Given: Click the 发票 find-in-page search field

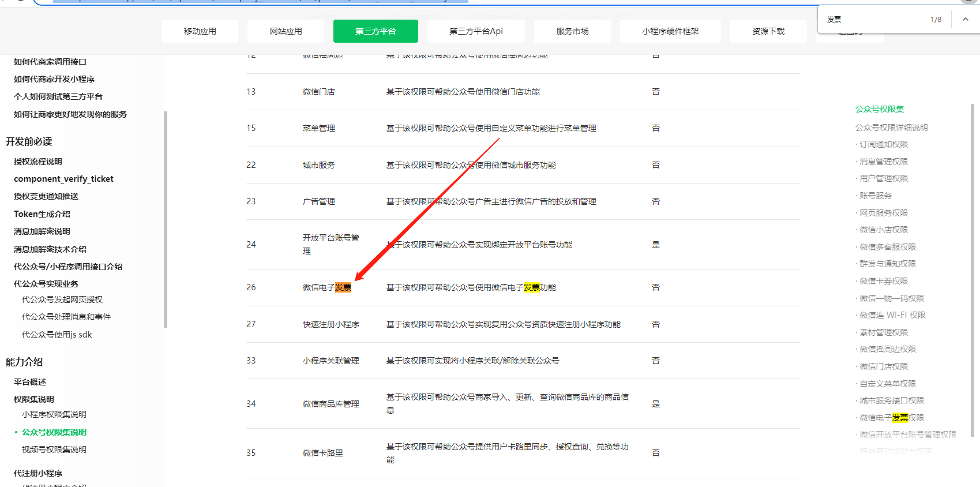Looking at the screenshot, I should click(874, 20).
